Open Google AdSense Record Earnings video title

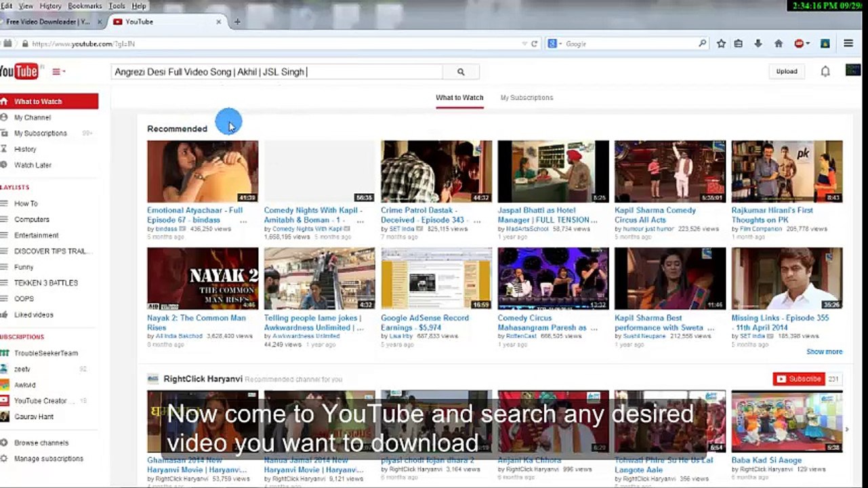(x=425, y=323)
